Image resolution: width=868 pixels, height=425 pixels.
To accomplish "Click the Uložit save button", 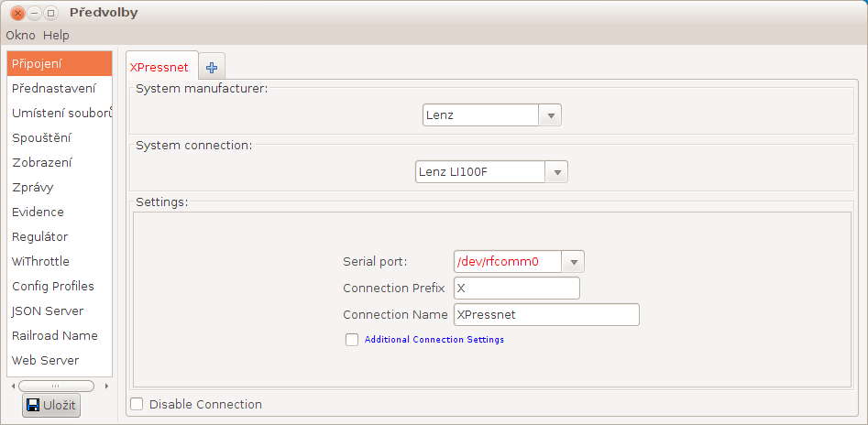I will click(x=51, y=405).
